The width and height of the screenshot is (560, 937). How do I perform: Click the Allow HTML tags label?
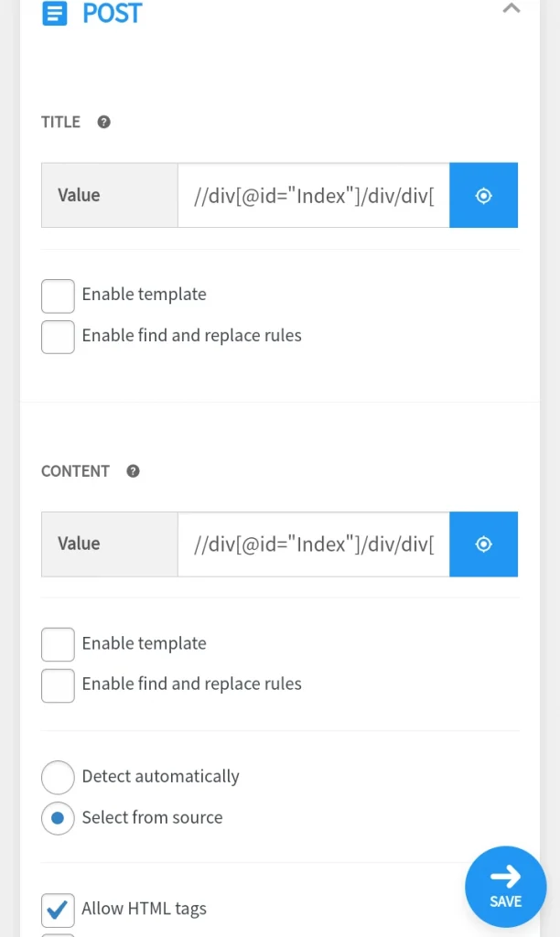[144, 909]
